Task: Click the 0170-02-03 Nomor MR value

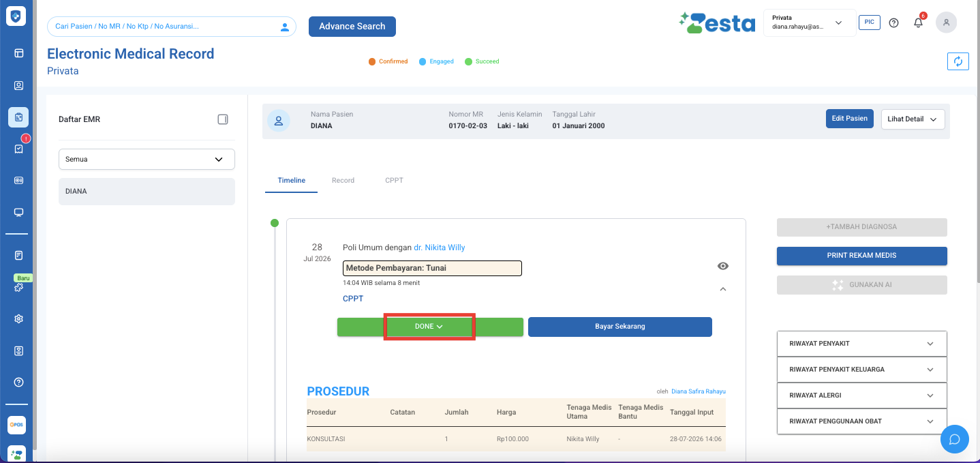Action: (468, 126)
